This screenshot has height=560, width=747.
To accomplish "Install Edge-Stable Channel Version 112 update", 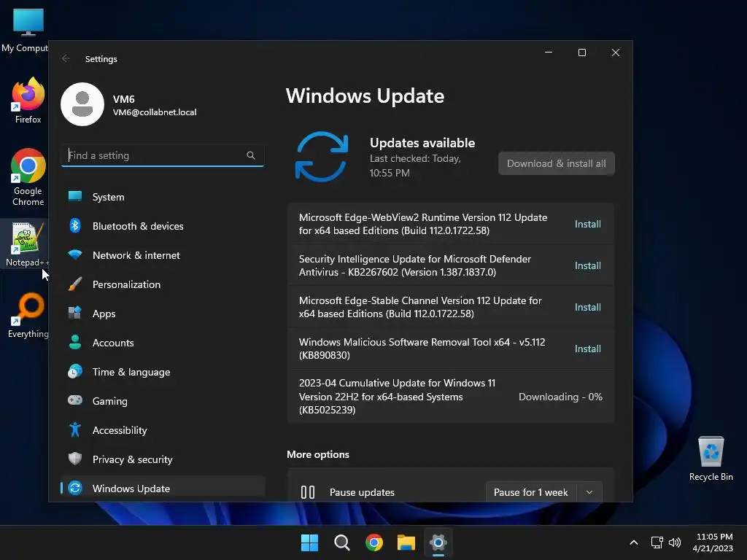I will click(587, 307).
